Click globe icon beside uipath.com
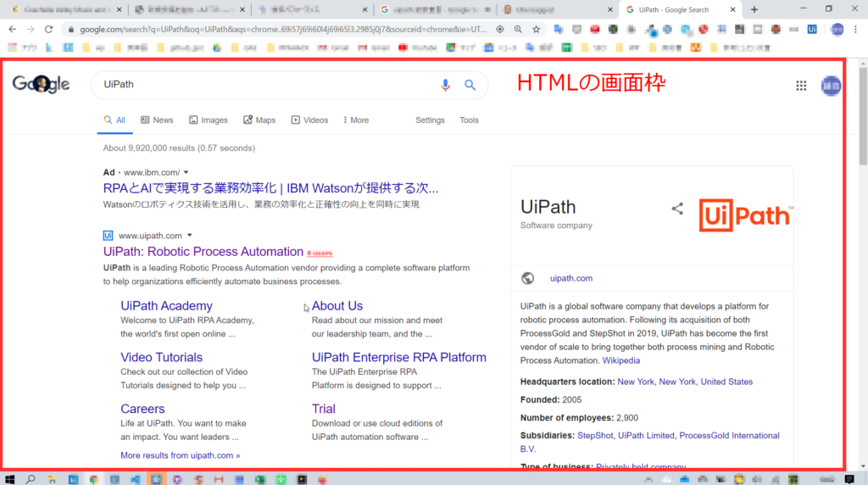The image size is (868, 485). 527,278
